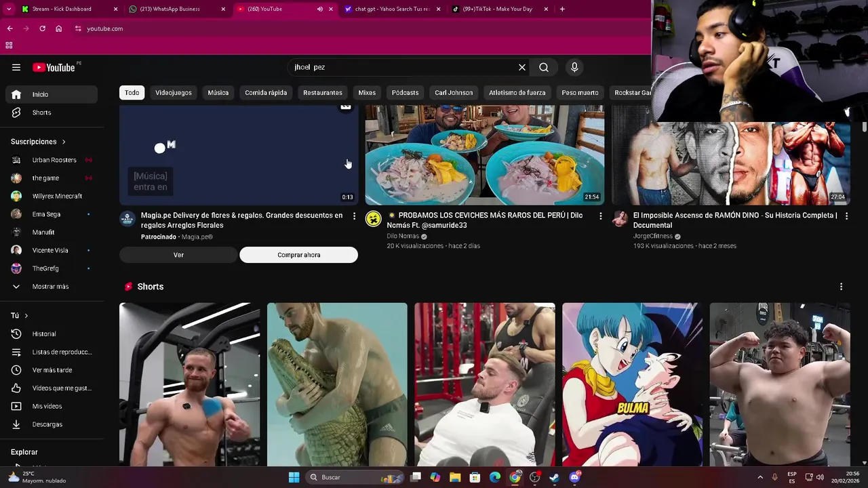Click the browser address bar URL
The height and width of the screenshot is (488, 868).
point(105,28)
